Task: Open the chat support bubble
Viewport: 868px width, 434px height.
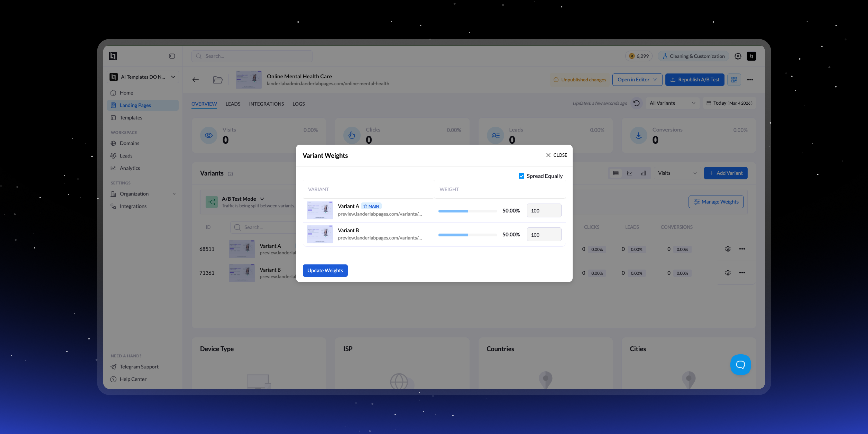Action: click(740, 364)
